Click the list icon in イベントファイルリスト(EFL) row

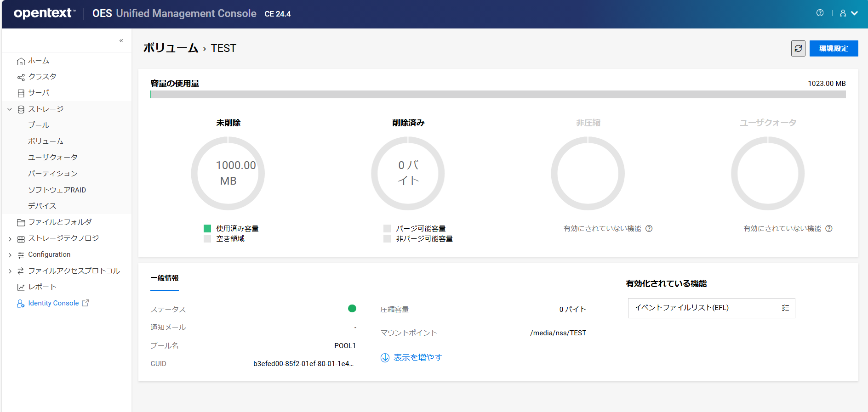click(x=785, y=308)
